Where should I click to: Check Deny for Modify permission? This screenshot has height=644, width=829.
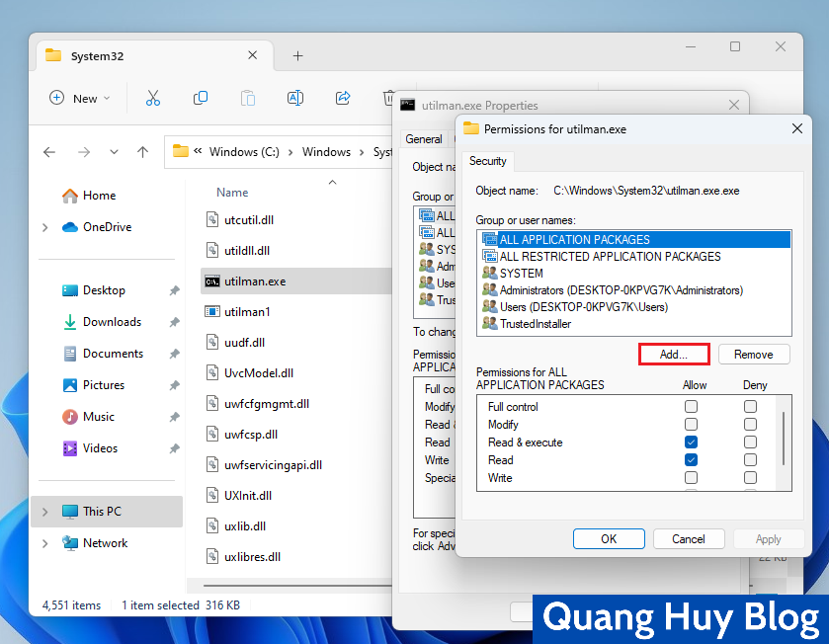point(750,424)
